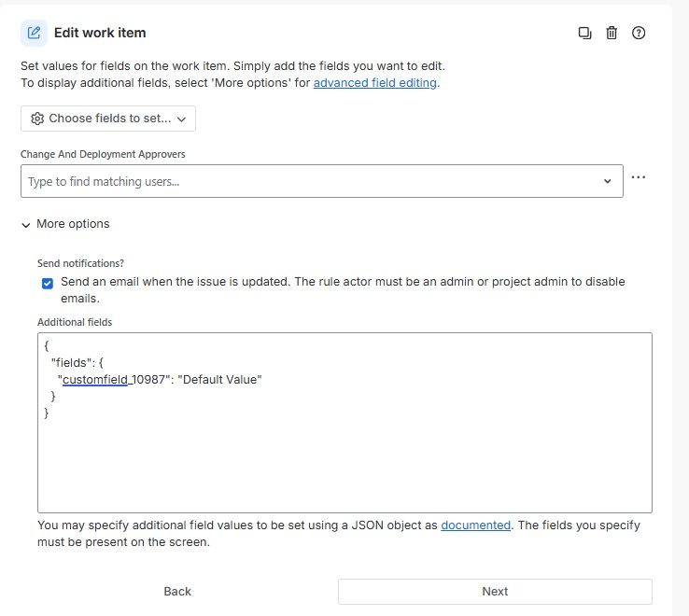Screen dimensions: 689x616
Task: Delete this action using trash icon
Action: [612, 33]
